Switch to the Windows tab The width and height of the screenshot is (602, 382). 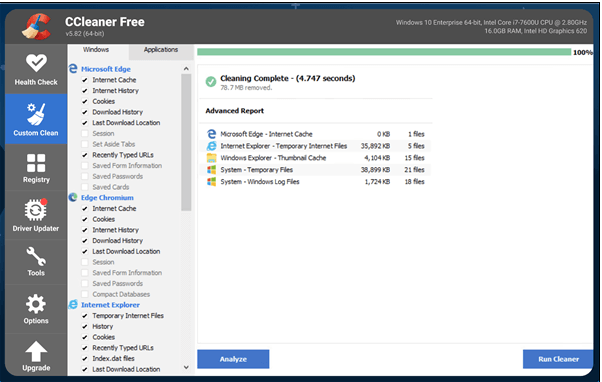coord(96,50)
